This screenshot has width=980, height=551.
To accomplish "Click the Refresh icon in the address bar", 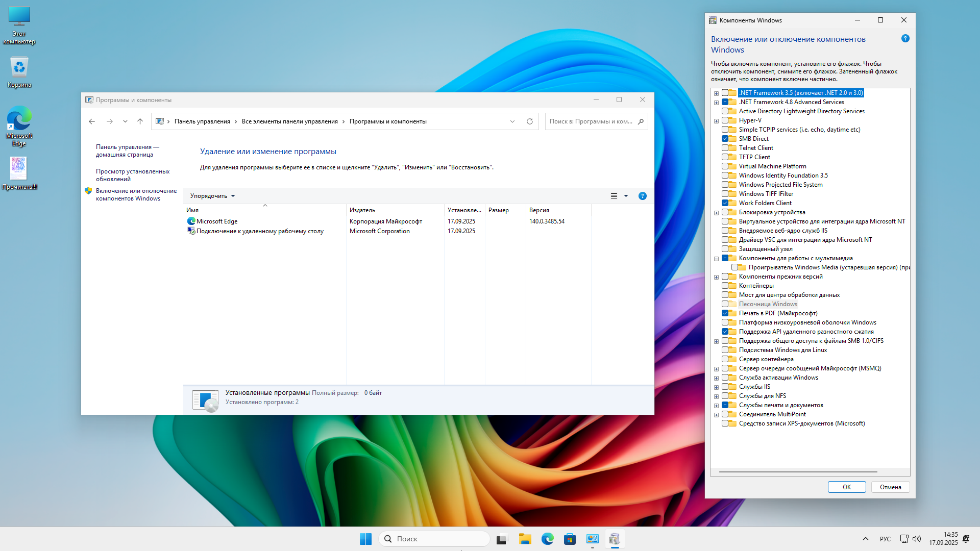I will pos(530,121).
